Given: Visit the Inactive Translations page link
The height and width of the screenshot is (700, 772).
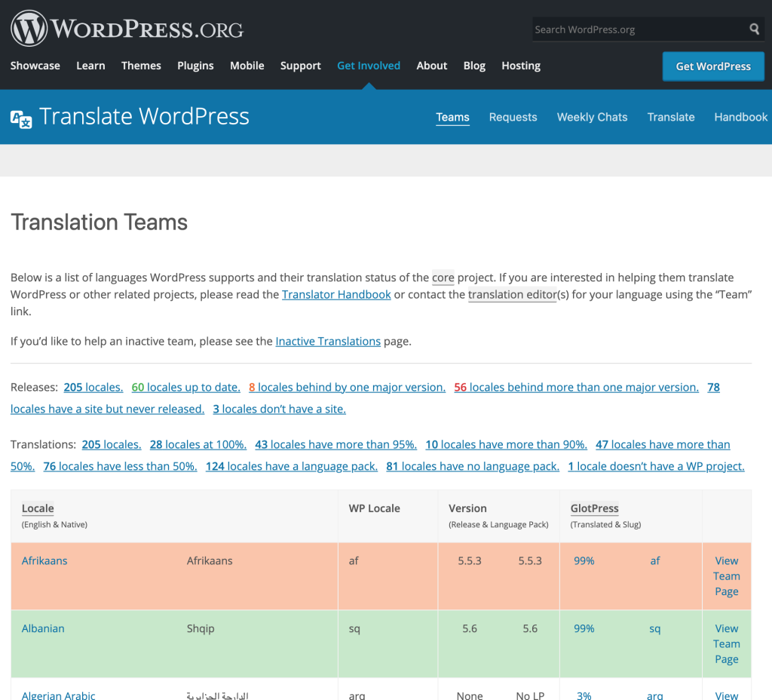Looking at the screenshot, I should 328,341.
